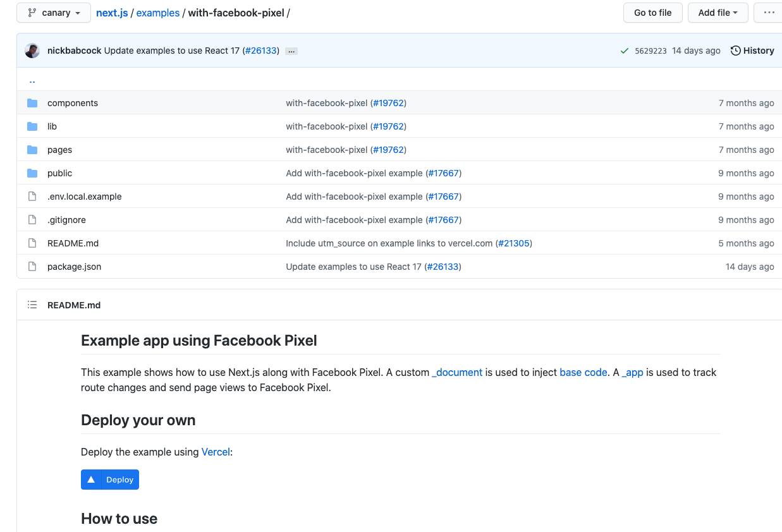
Task: Click components row commit message text
Action: pos(327,103)
